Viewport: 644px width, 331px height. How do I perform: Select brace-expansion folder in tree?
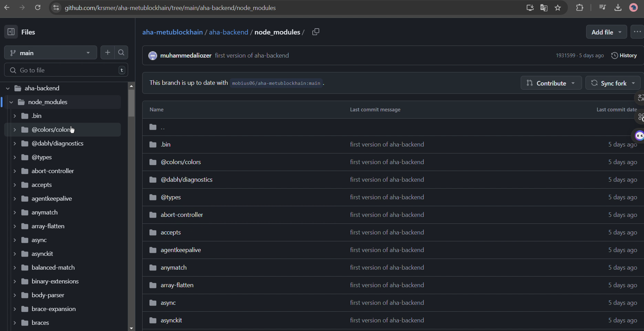(54, 309)
